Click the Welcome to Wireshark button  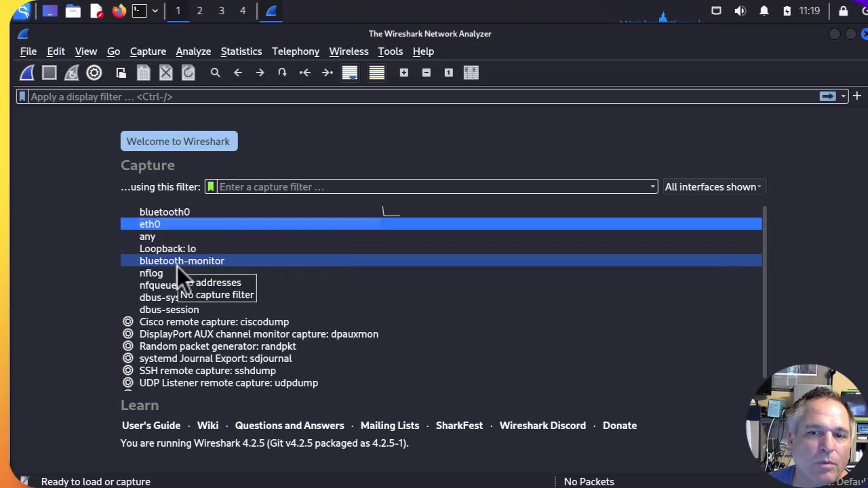(x=179, y=141)
